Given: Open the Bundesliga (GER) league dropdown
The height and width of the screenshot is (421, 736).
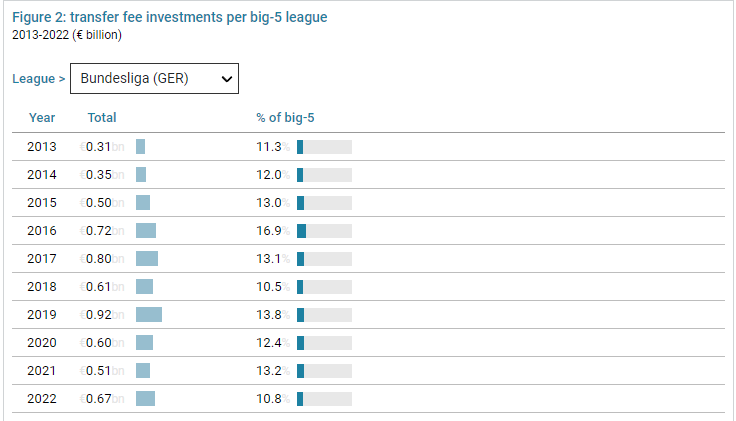Looking at the screenshot, I should point(154,78).
